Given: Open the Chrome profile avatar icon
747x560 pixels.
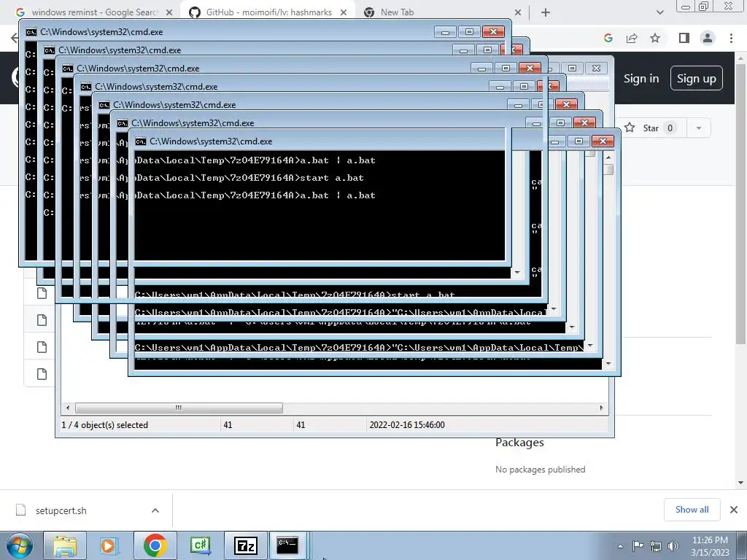Looking at the screenshot, I should [708, 38].
